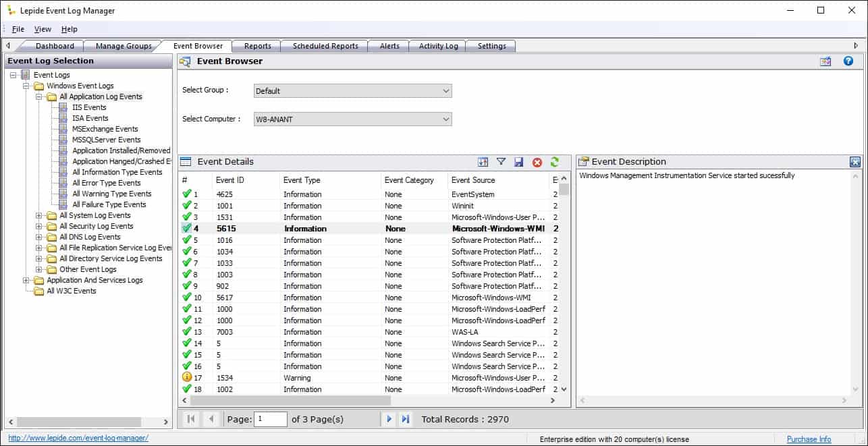Click the tree panel horizontal scrollbar

click(88, 422)
